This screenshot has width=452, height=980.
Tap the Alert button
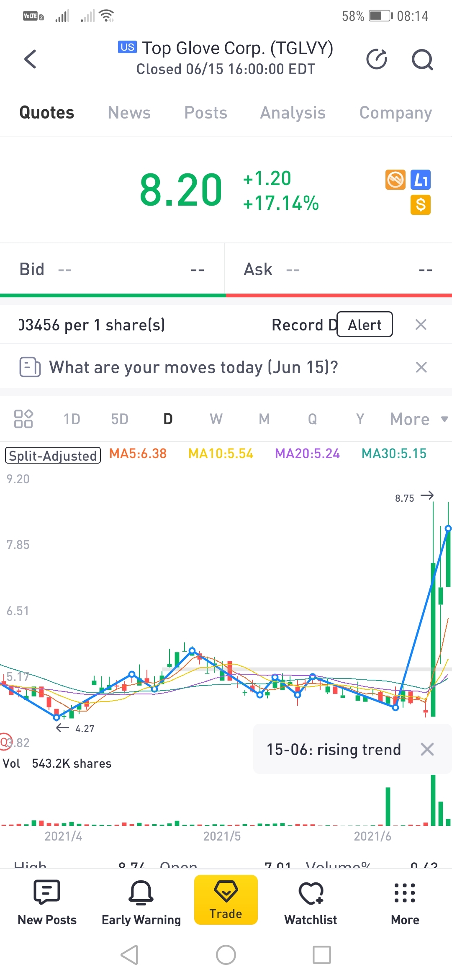click(365, 325)
